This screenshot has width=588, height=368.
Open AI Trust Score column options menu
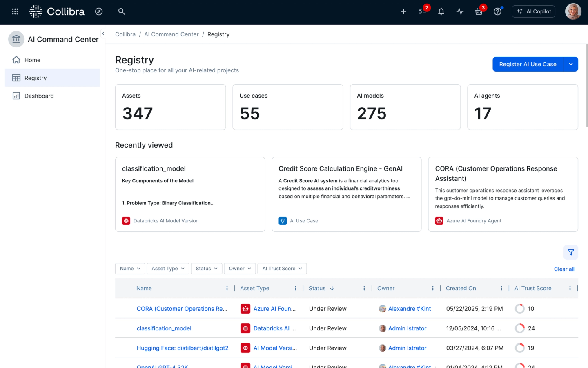[570, 288]
